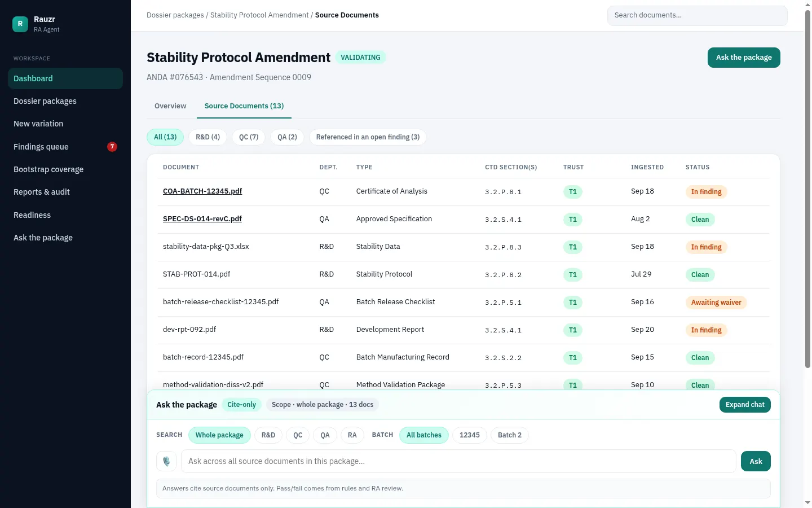This screenshot has width=812, height=508.
Task: Filter documents by QA (2)
Action: click(287, 137)
